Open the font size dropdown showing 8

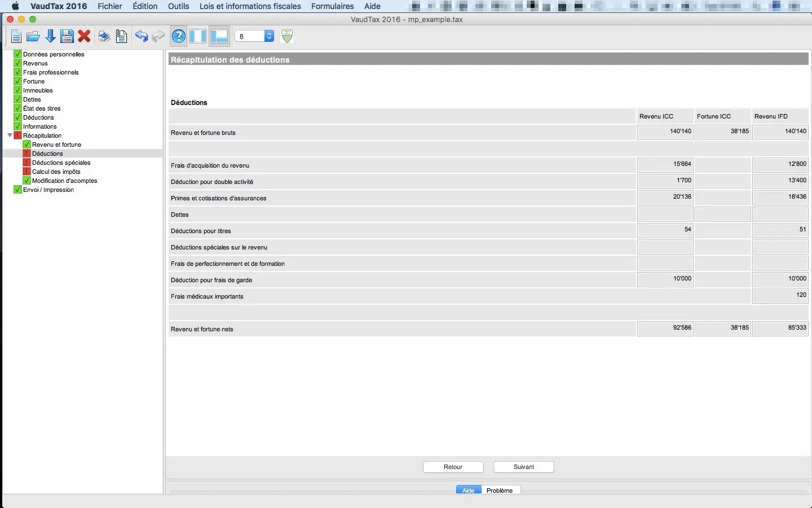pos(254,36)
